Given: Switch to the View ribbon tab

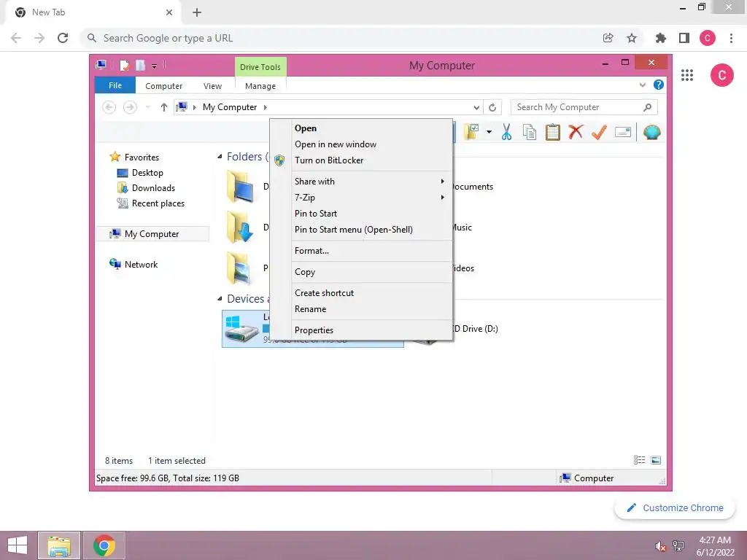Looking at the screenshot, I should point(212,86).
